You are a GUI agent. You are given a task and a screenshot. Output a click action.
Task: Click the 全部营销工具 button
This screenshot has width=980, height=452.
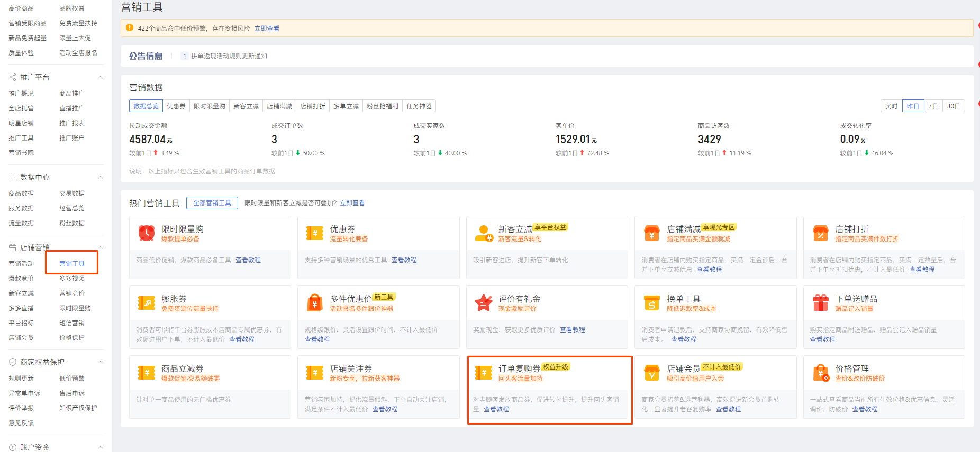tap(212, 203)
